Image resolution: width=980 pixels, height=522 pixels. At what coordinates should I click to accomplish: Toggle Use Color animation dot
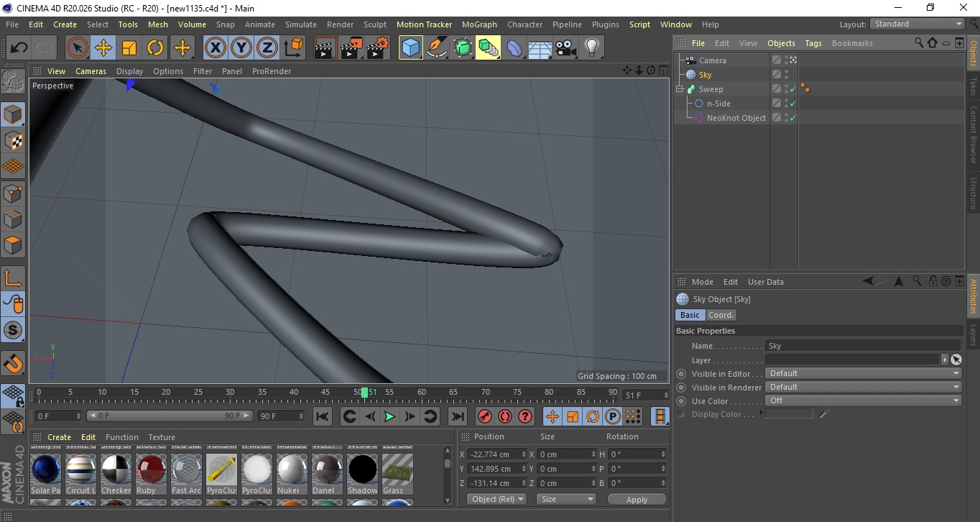tap(681, 401)
